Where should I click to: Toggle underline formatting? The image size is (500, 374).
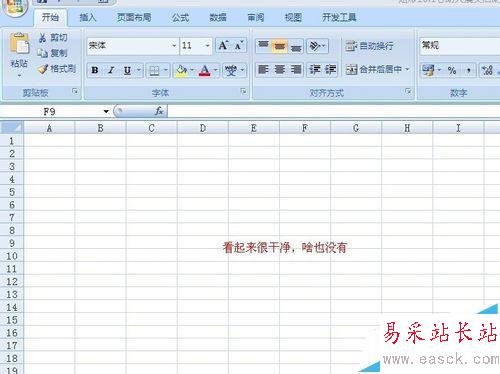point(127,70)
